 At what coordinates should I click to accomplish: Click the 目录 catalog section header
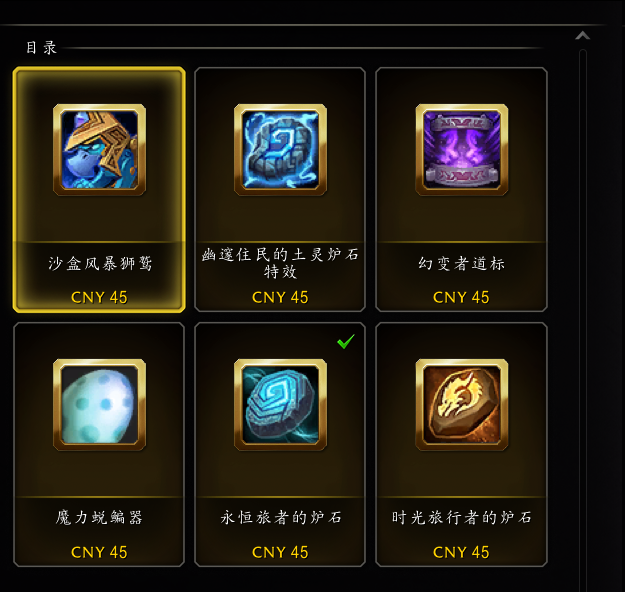pos(41,48)
